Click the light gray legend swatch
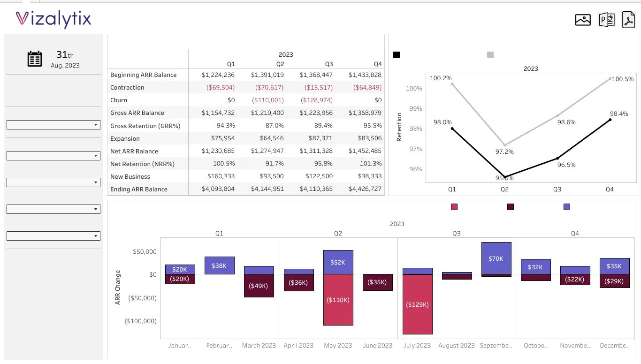 pos(490,55)
